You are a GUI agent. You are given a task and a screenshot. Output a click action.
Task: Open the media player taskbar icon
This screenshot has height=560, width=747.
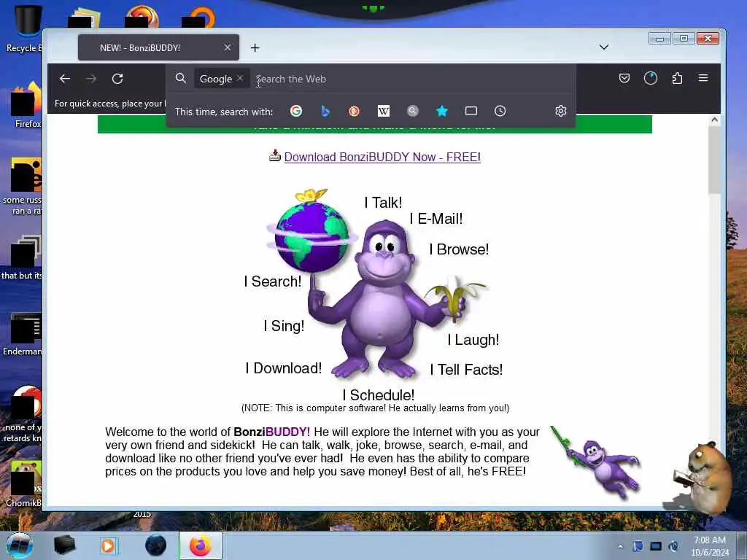coord(108,545)
